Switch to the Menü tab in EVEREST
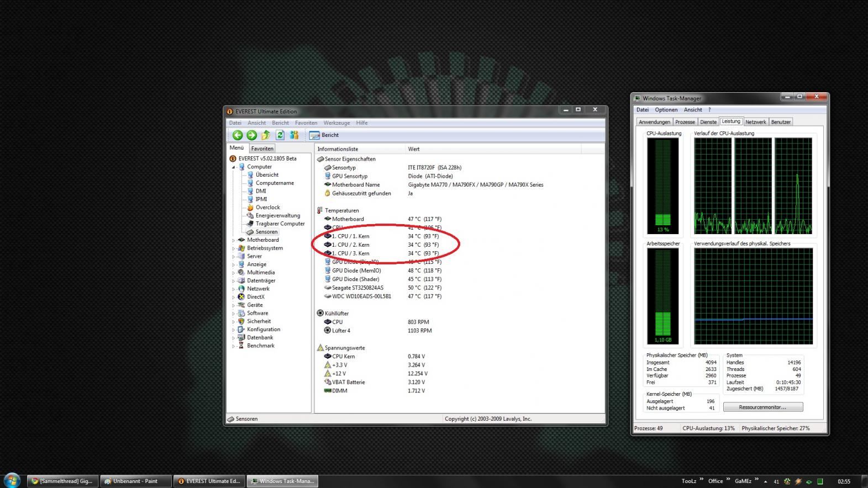868x488 pixels. pyautogui.click(x=236, y=148)
